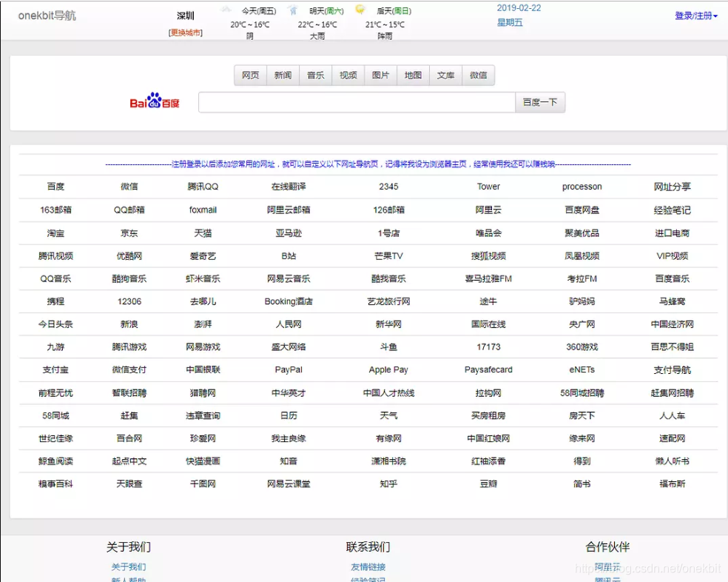Open the 在线翻译 link
The image size is (728, 582).
[289, 187]
